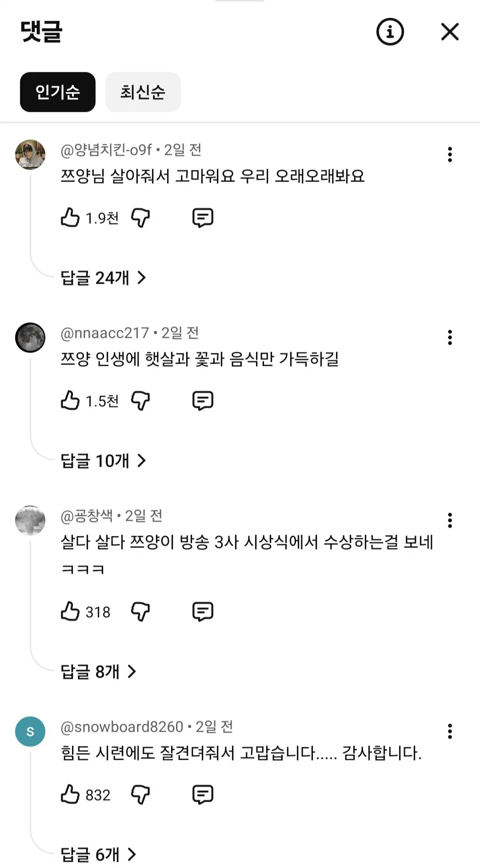Like the comment by @양념치킨-o9f

pos(70,218)
